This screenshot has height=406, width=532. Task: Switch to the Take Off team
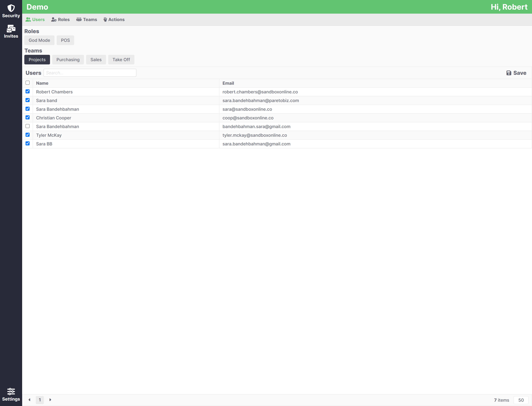click(121, 59)
